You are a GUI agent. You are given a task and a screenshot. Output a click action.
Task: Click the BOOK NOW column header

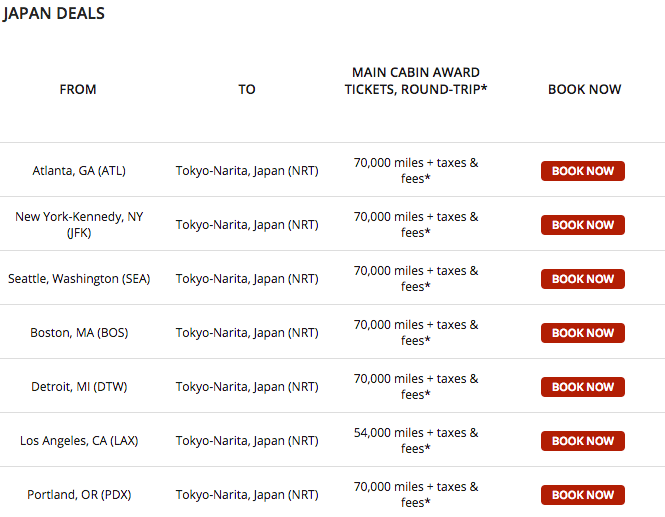tap(584, 89)
